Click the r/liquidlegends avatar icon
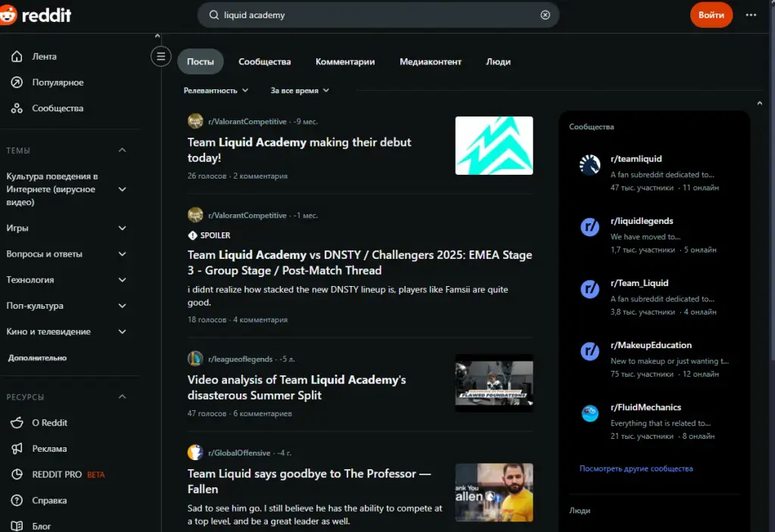This screenshot has width=775, height=532. point(590,228)
